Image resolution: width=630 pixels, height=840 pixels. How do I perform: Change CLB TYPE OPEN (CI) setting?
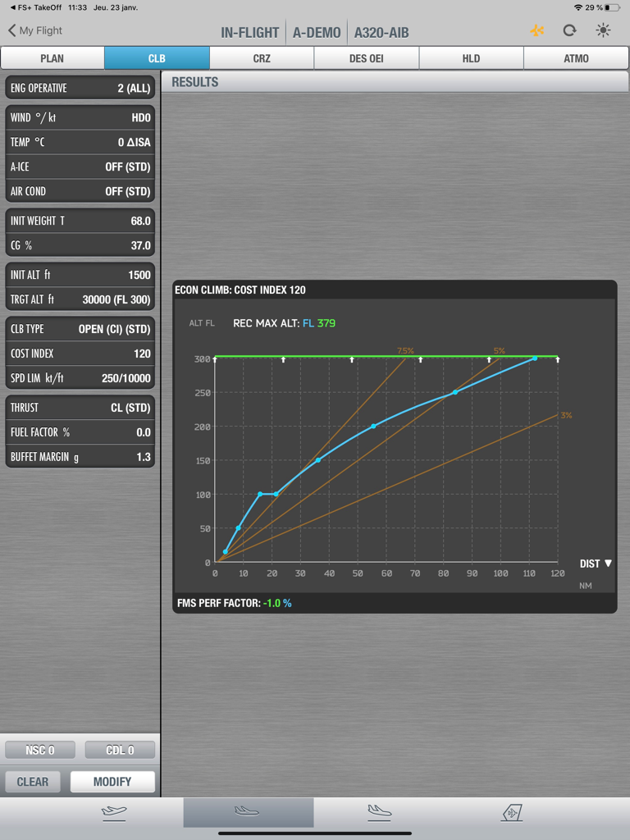tap(80, 329)
